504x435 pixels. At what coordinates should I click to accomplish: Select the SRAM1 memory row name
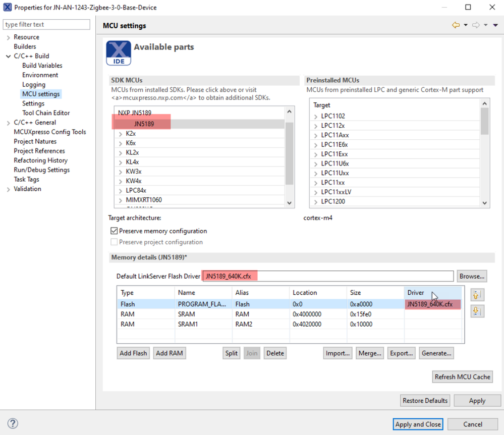click(x=188, y=324)
